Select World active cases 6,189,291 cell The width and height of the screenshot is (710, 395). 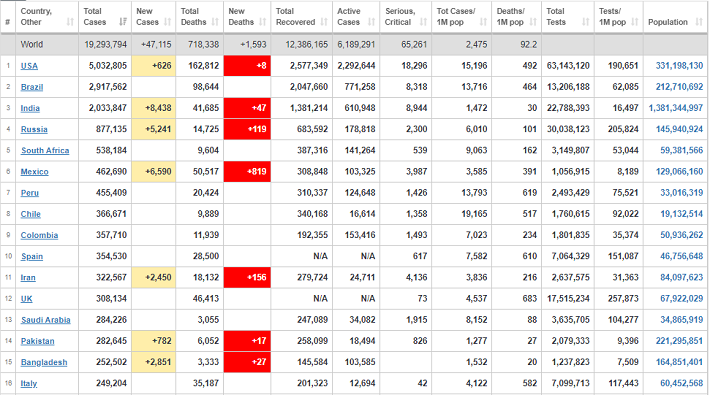(356, 44)
